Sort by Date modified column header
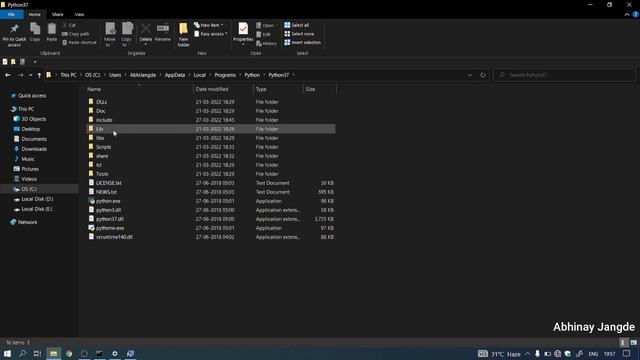The height and width of the screenshot is (360, 640). click(223, 89)
